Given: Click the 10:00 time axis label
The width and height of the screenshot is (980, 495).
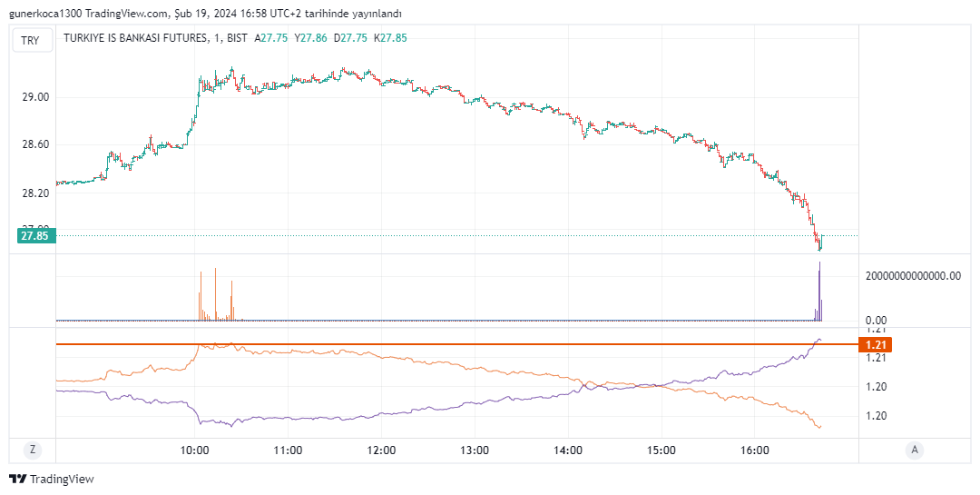Looking at the screenshot, I should click(195, 450).
